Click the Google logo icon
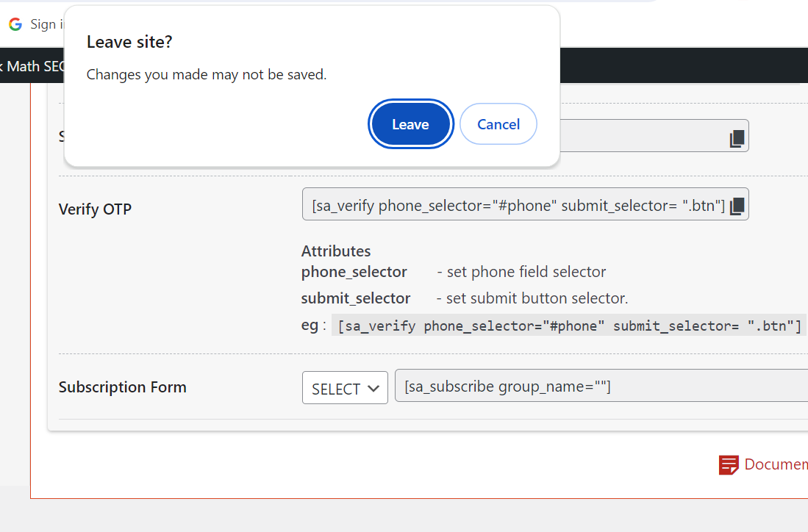The width and height of the screenshot is (808, 532). (15, 24)
